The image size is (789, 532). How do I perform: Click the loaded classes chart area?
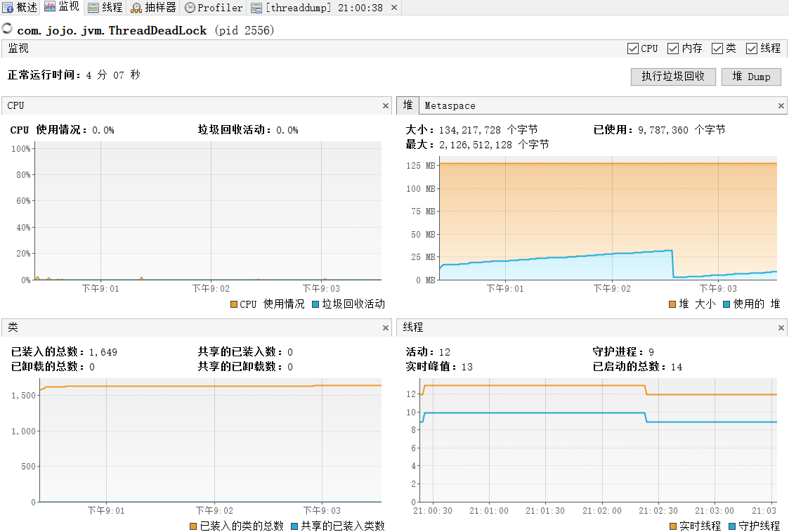(x=210, y=441)
